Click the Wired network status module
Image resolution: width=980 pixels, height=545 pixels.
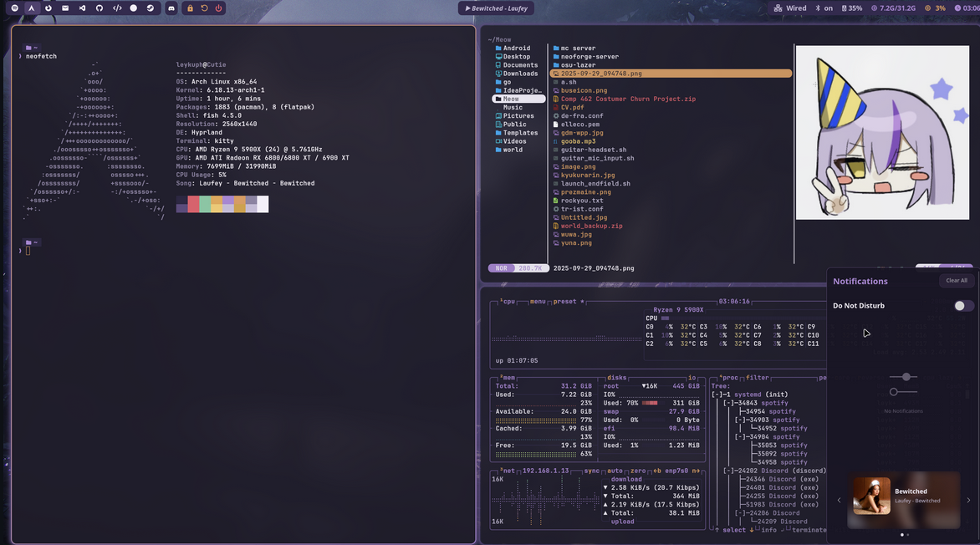(x=790, y=8)
